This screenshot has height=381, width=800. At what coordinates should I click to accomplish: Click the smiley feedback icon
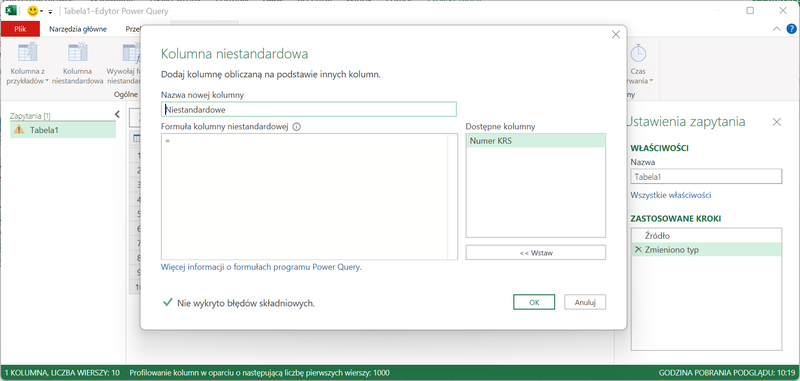33,11
